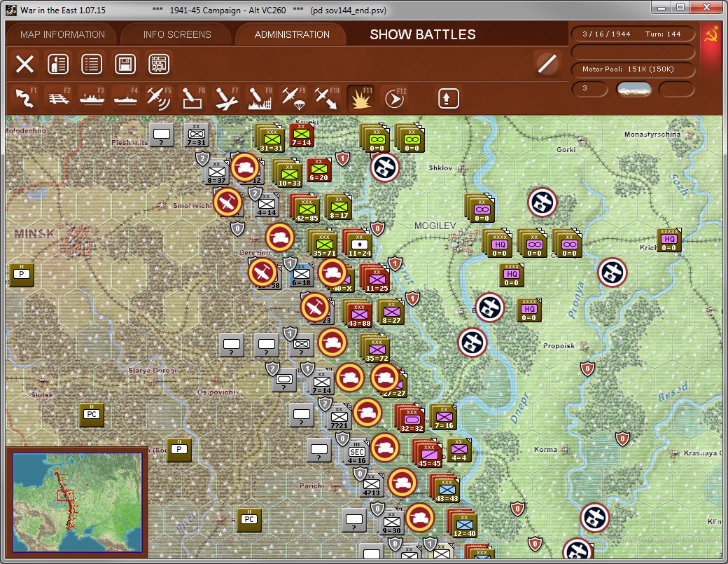This screenshot has width=728, height=564.
Task: Select the unit stack labeled 42=85
Action: pos(307,209)
